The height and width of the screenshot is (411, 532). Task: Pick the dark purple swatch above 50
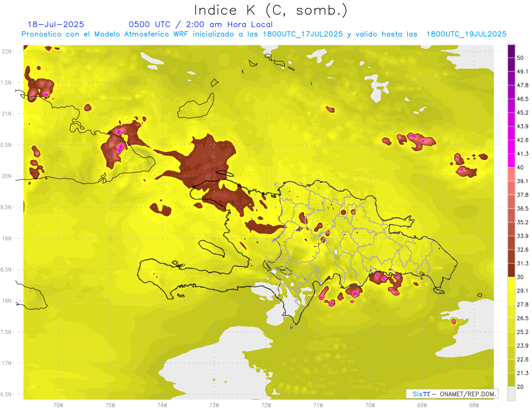(511, 51)
